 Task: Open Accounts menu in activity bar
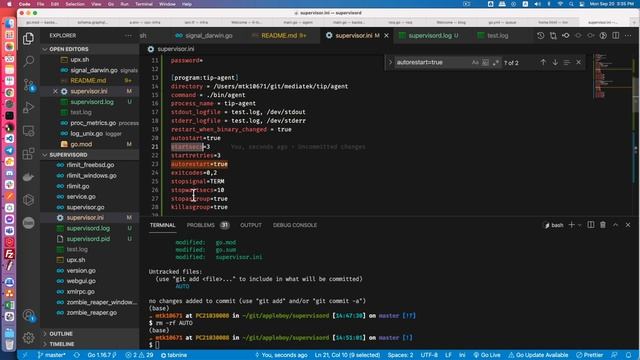point(29,315)
